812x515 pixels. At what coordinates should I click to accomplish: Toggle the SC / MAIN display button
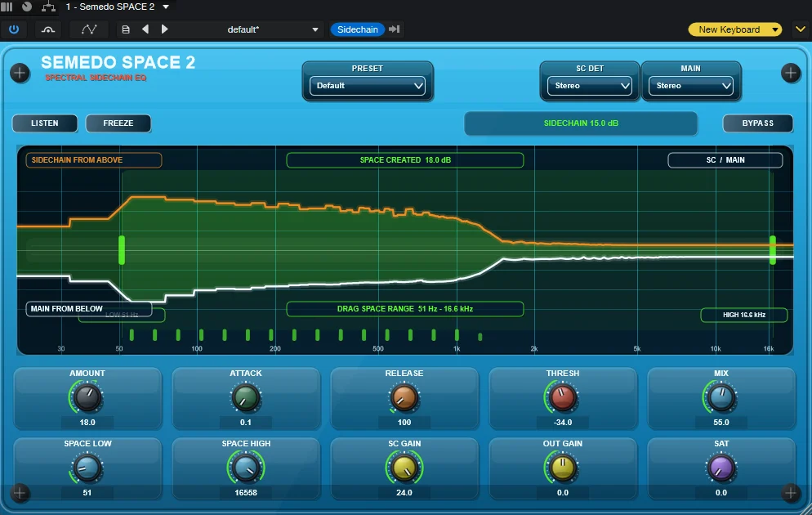[x=725, y=160]
